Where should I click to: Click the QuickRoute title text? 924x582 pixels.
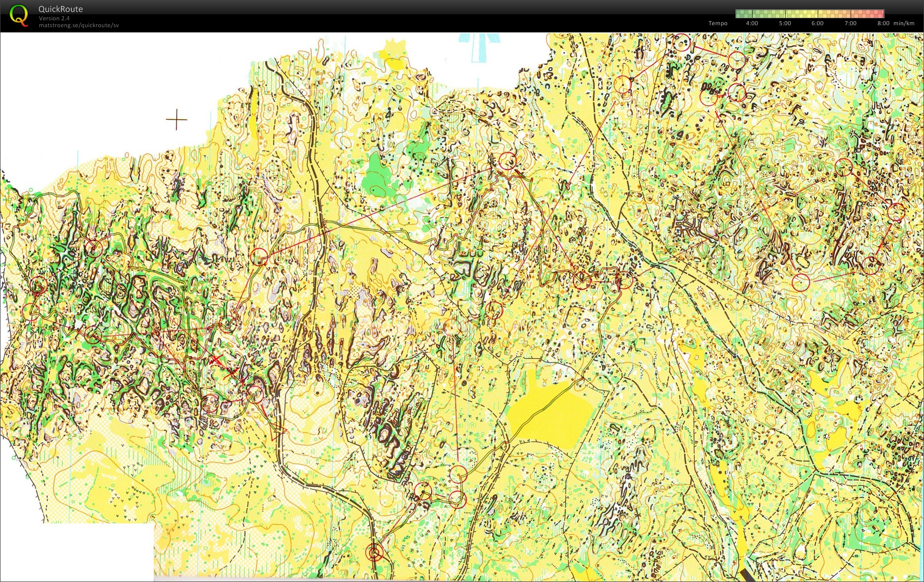tap(61, 9)
